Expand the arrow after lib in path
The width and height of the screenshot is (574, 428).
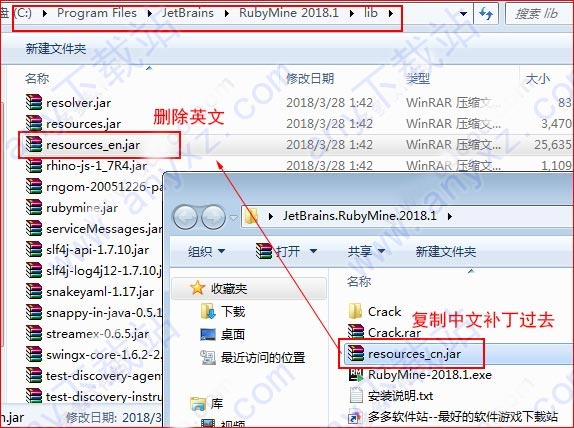391,14
